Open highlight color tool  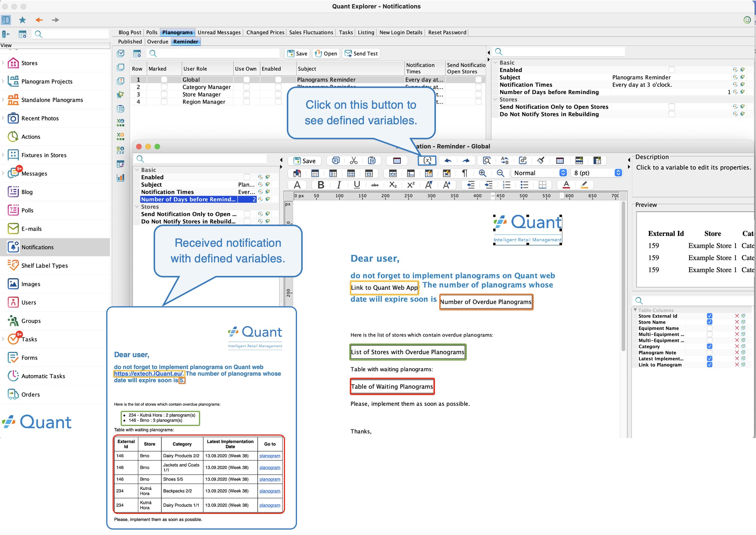[x=584, y=185]
